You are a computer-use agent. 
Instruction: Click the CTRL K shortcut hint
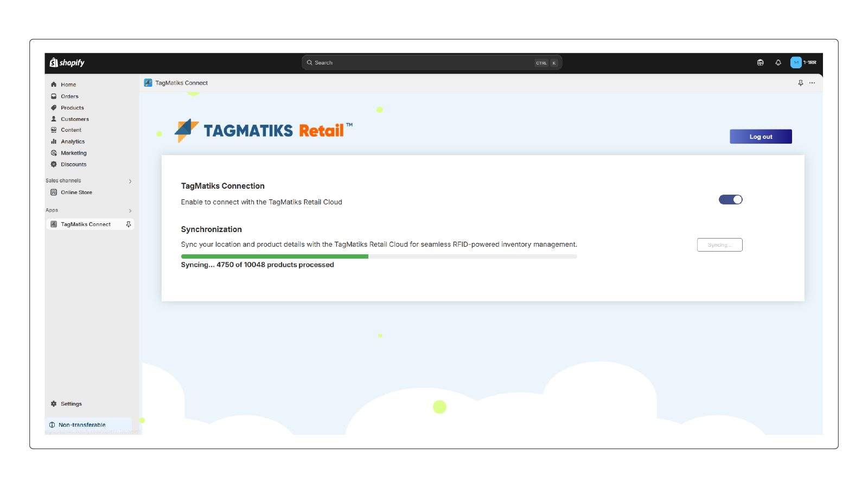(x=546, y=63)
